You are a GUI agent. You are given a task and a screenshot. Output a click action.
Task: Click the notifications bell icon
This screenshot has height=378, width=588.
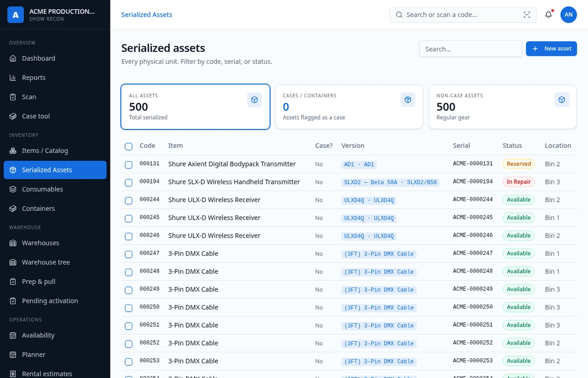[x=549, y=15]
